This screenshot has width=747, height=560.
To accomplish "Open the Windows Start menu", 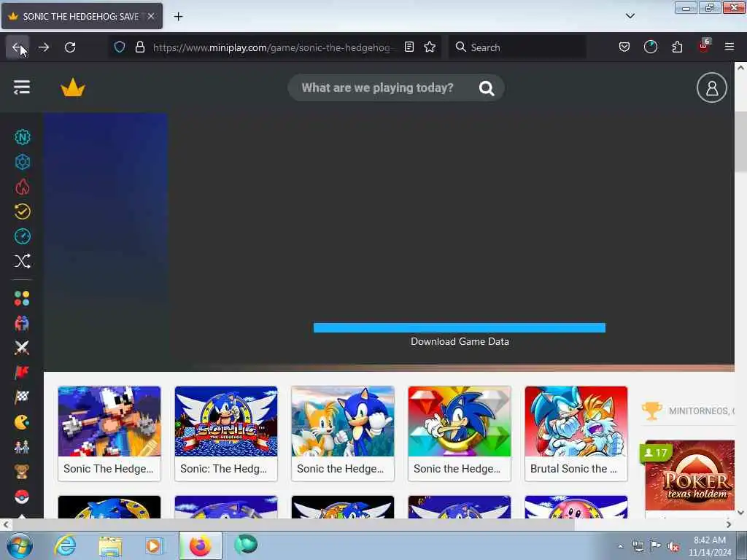I will pyautogui.click(x=19, y=545).
